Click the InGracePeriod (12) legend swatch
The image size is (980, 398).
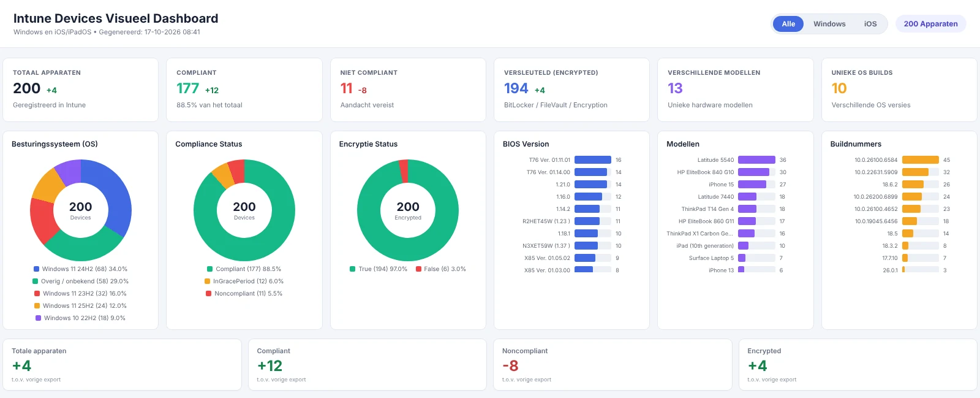pyautogui.click(x=207, y=281)
